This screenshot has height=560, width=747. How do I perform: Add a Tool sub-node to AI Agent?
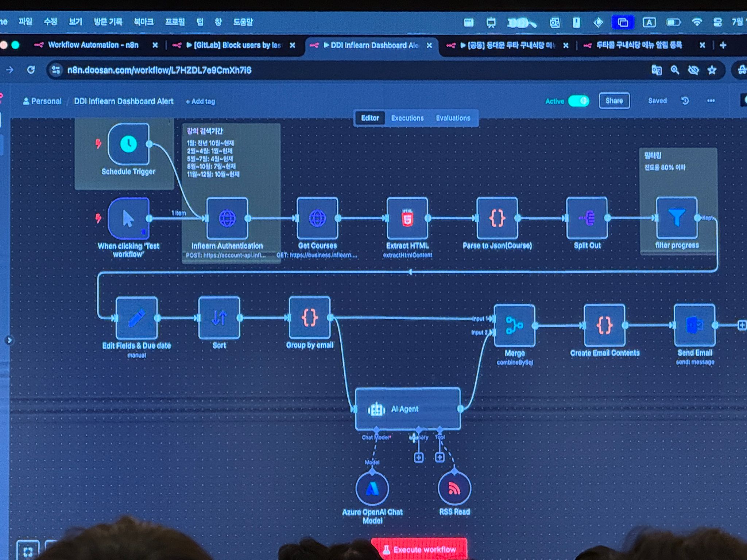tap(440, 457)
